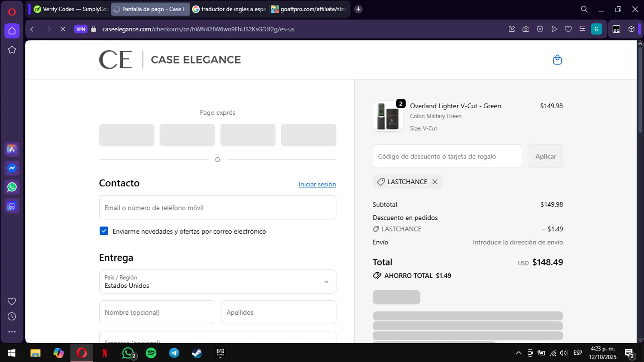This screenshot has width=644, height=362.
Task: Open Aria AI in the sidebar
Action: point(12,149)
